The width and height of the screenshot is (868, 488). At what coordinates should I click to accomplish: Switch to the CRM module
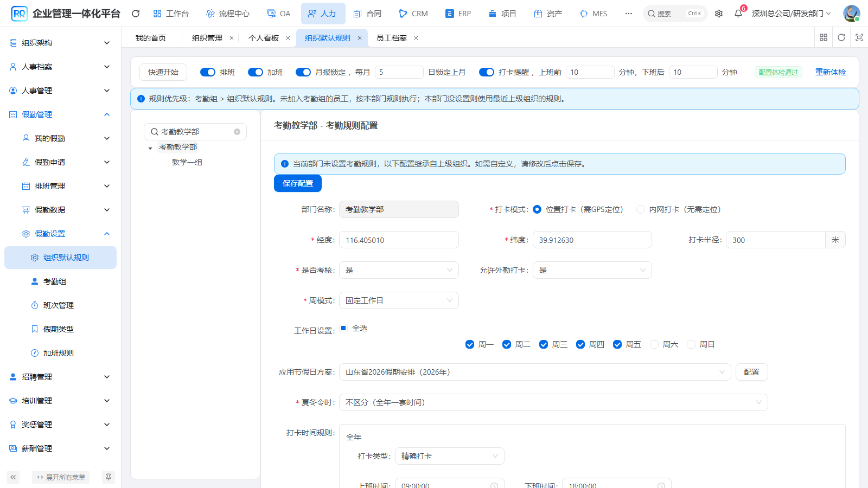click(413, 14)
